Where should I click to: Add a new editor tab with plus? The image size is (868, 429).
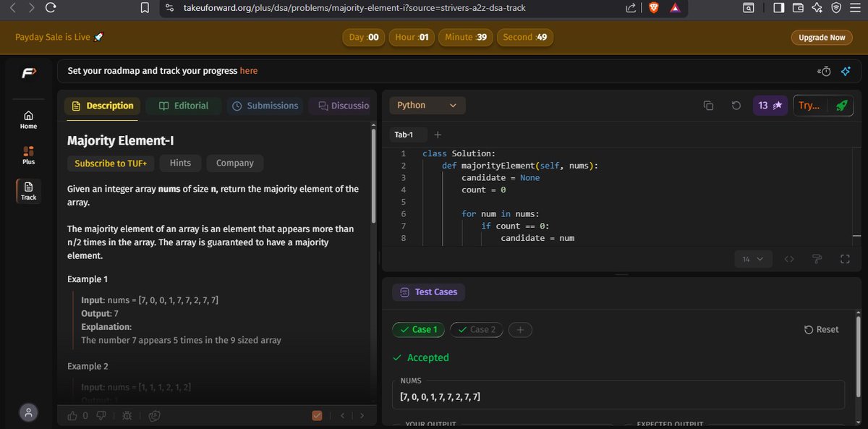(x=438, y=135)
